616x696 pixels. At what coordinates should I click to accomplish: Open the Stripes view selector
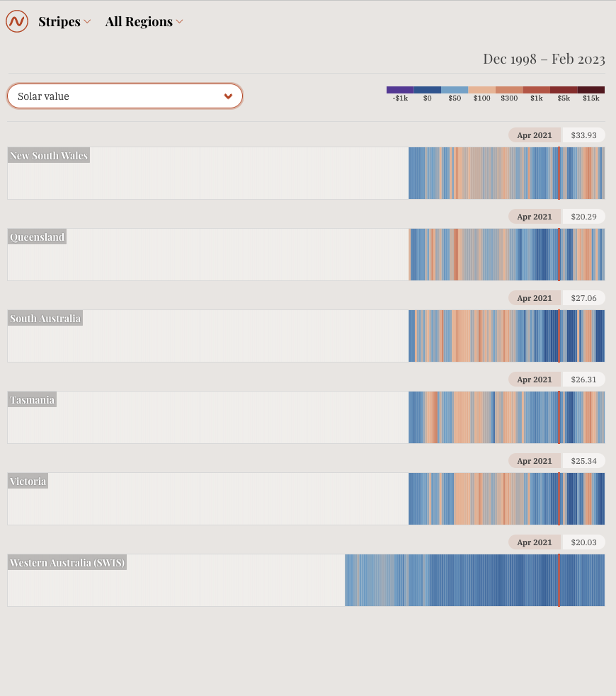(x=64, y=21)
